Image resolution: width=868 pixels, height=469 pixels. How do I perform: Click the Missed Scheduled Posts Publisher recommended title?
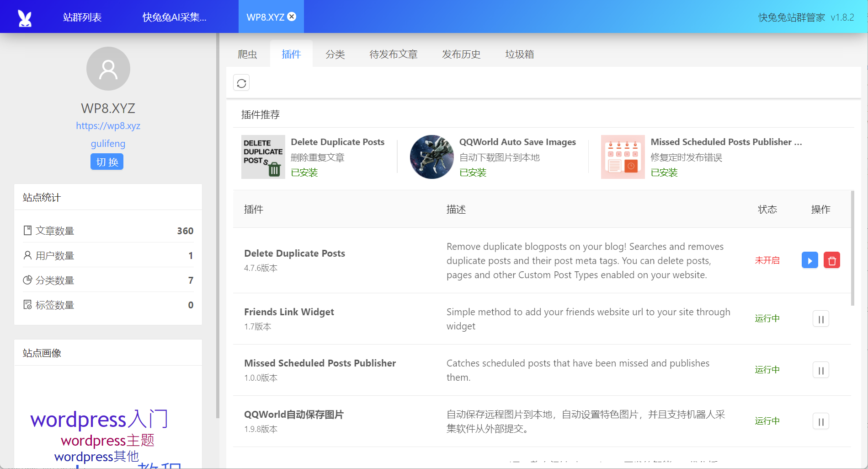click(x=726, y=142)
